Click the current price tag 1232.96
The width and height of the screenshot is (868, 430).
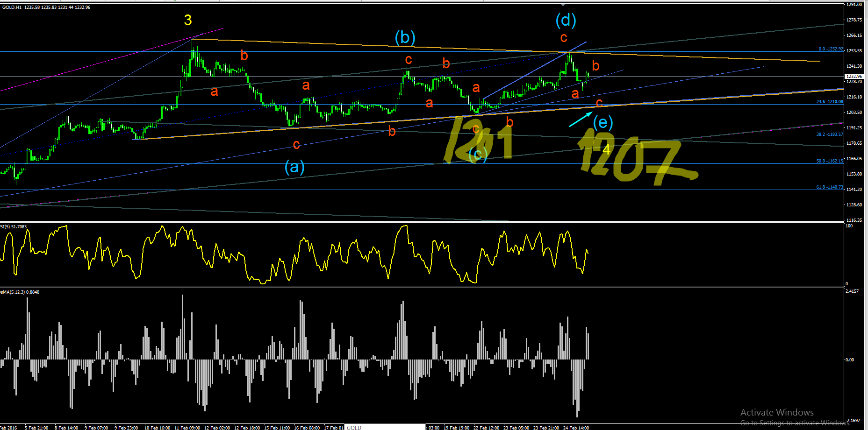[854, 76]
